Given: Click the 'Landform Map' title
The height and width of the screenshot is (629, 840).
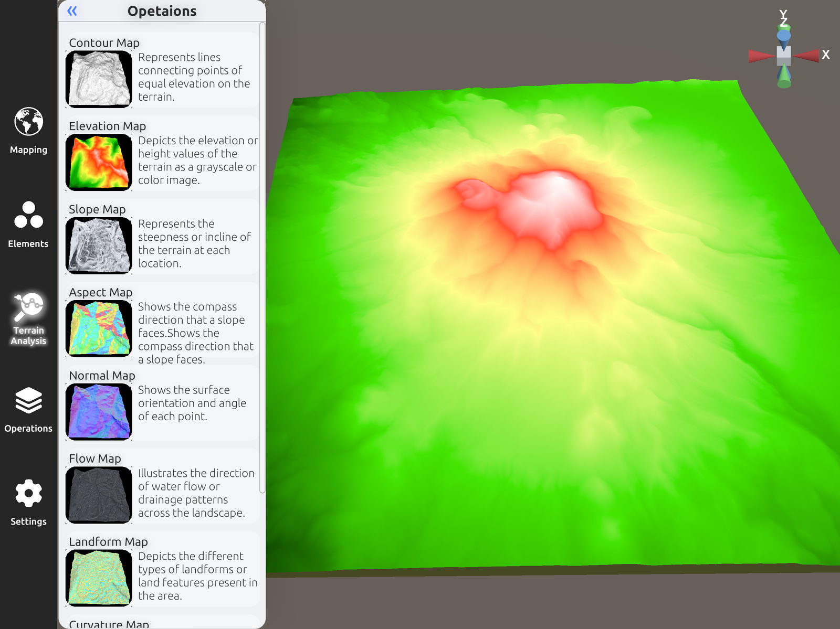Looking at the screenshot, I should click(108, 542).
